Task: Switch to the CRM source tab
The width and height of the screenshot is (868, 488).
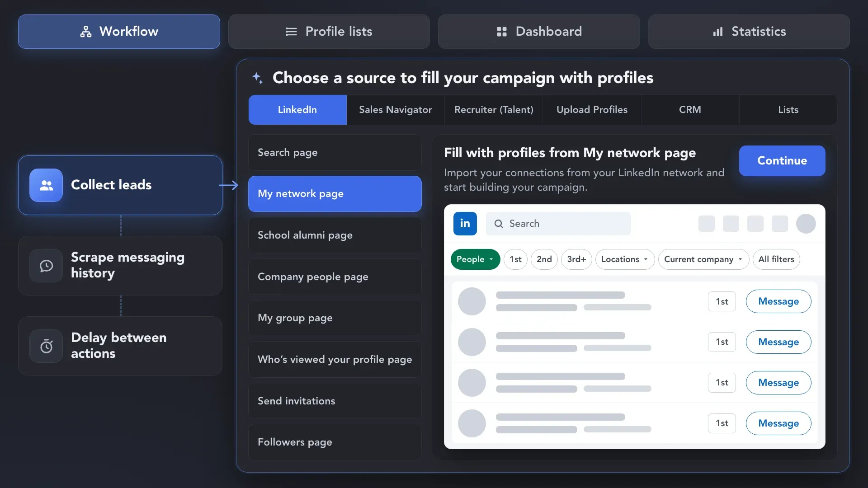Action: [x=690, y=110]
